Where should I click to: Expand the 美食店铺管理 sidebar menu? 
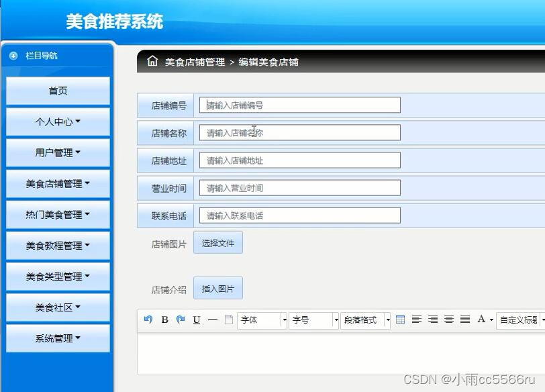(58, 183)
